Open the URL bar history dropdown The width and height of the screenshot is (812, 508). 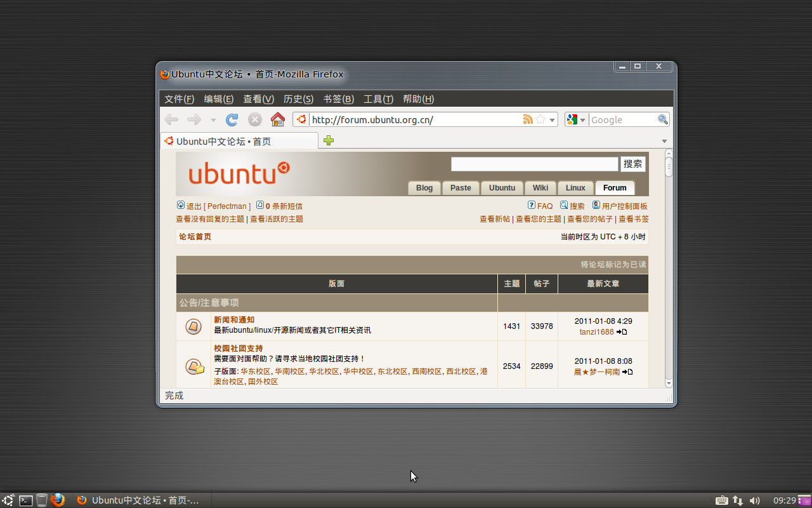click(553, 120)
